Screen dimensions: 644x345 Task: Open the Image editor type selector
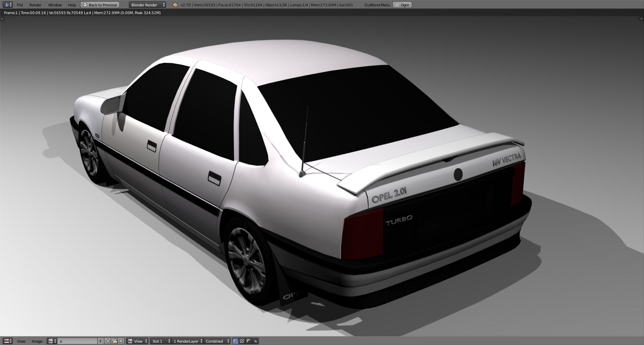click(7, 341)
